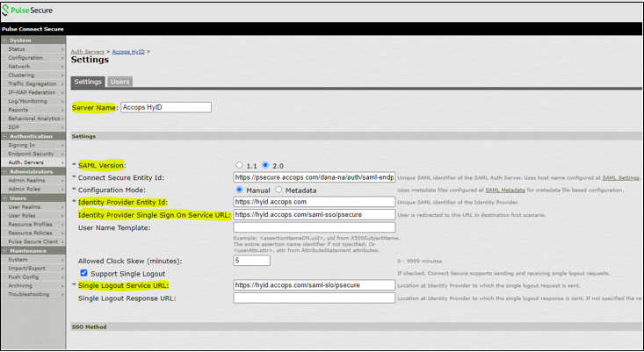Open the Auth Servers breadcrumb link
The image size is (644, 352).
[89, 52]
